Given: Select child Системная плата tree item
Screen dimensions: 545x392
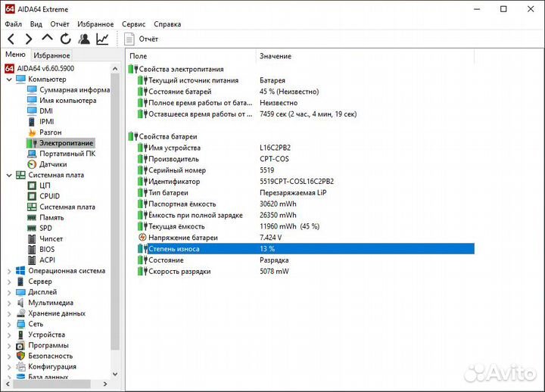Looking at the screenshot, I should [67, 207].
